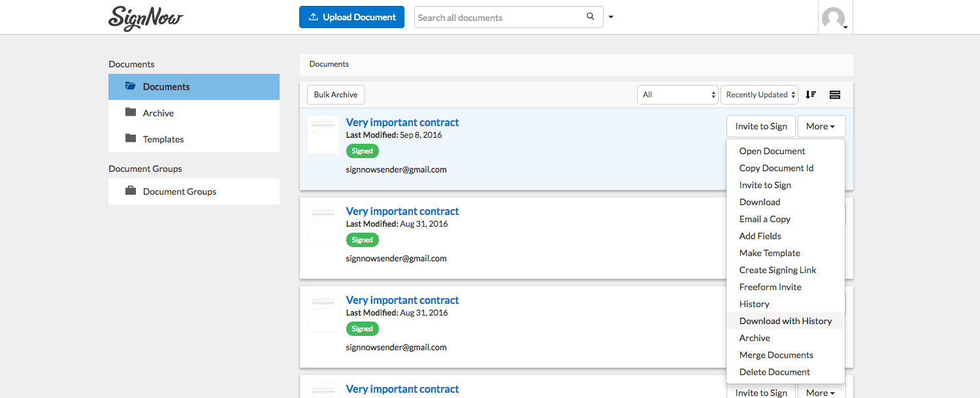Select the second document's Signed badge

coord(362,239)
